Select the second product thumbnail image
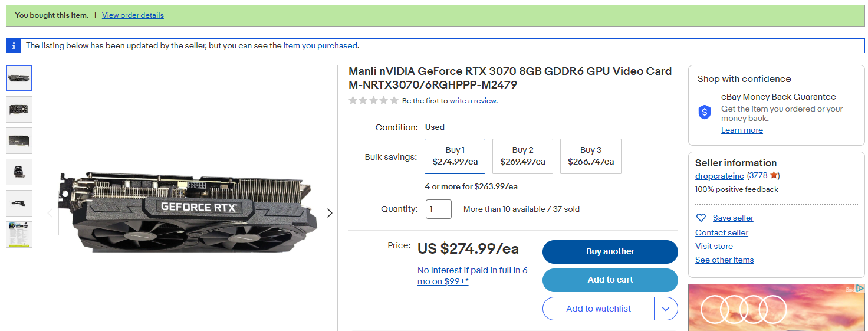The width and height of the screenshot is (868, 331). pyautogui.click(x=19, y=109)
